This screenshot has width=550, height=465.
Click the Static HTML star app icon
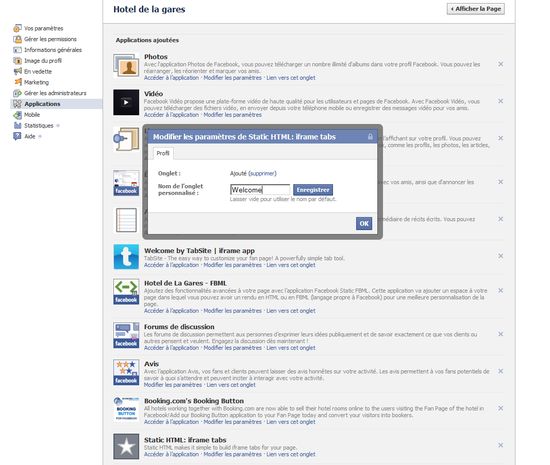click(126, 446)
